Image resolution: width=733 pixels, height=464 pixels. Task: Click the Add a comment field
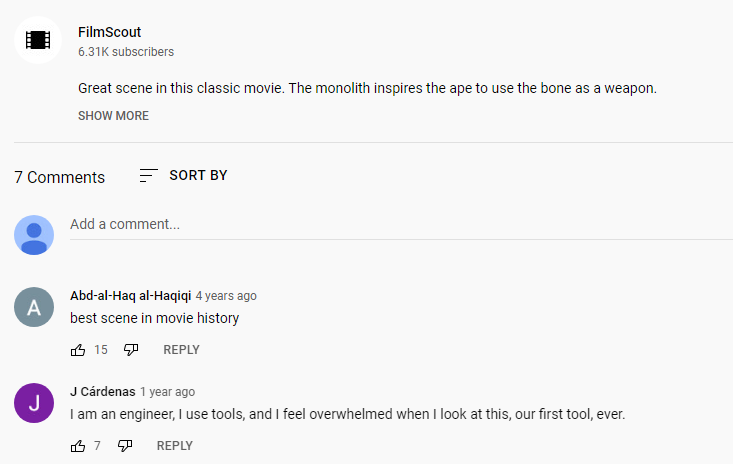point(400,224)
